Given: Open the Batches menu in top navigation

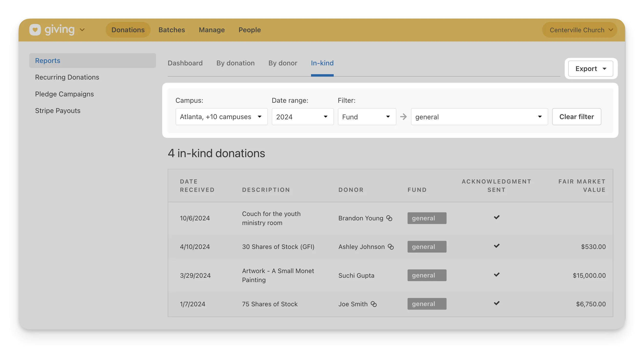Looking at the screenshot, I should pyautogui.click(x=172, y=30).
